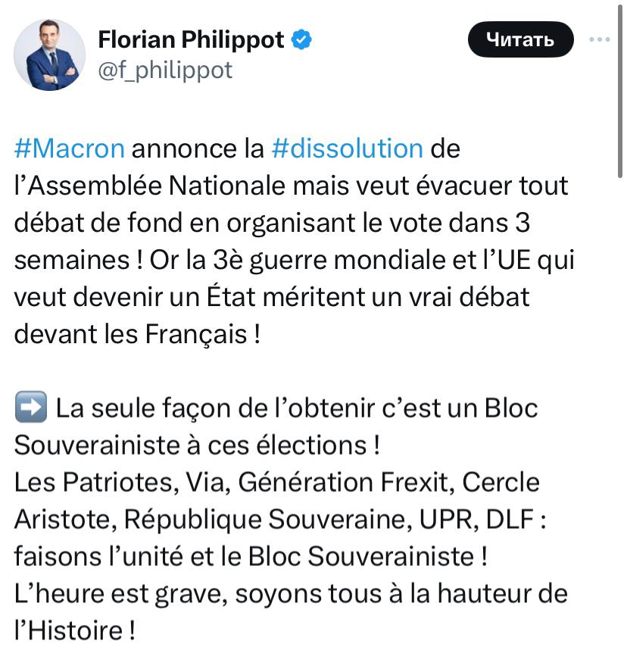Open the three-dot more options menu
627x672 pixels.
pos(599,39)
